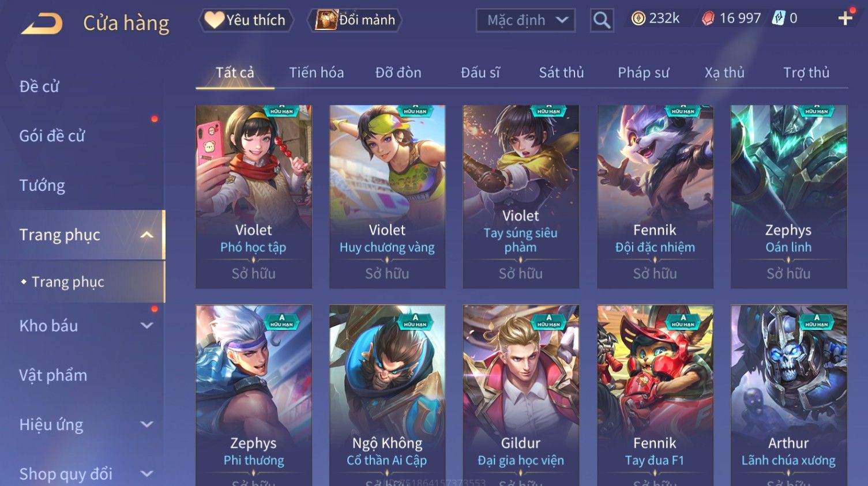Tap the blue voucher currency icon
This screenshot has width=868, height=486.
[x=779, y=19]
